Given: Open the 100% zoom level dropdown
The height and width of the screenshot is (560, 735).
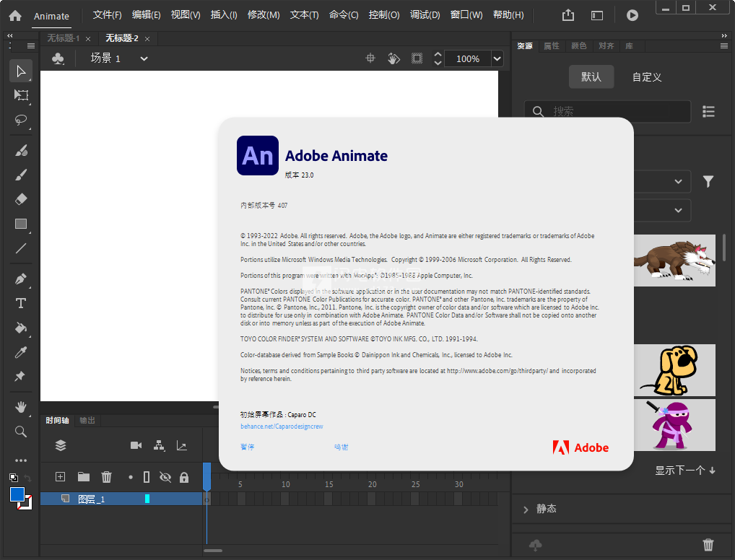Looking at the screenshot, I should point(497,58).
